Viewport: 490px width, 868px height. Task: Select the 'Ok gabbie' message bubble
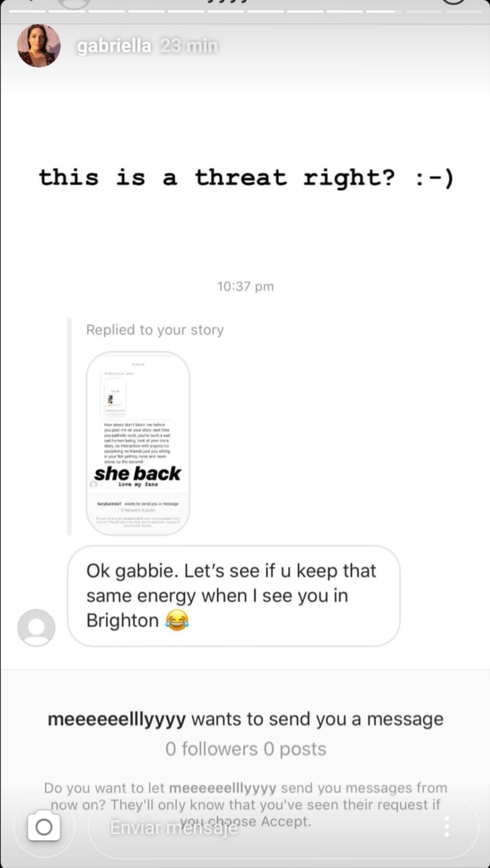point(234,596)
